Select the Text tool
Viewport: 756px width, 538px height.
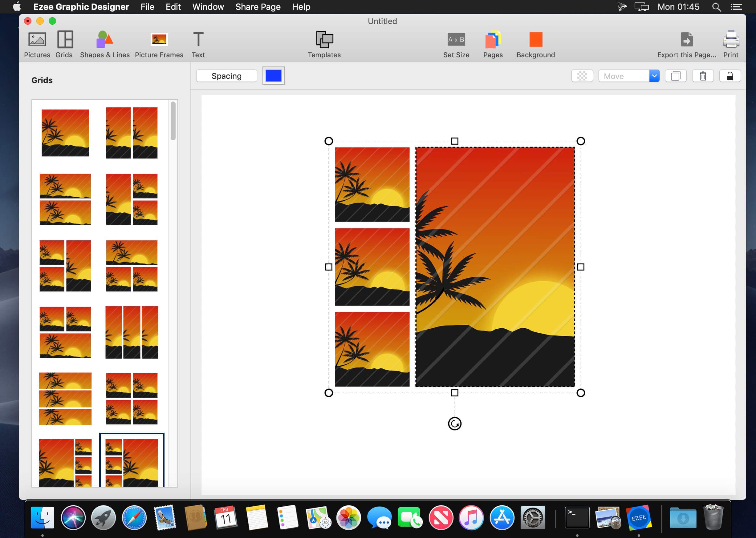198,40
